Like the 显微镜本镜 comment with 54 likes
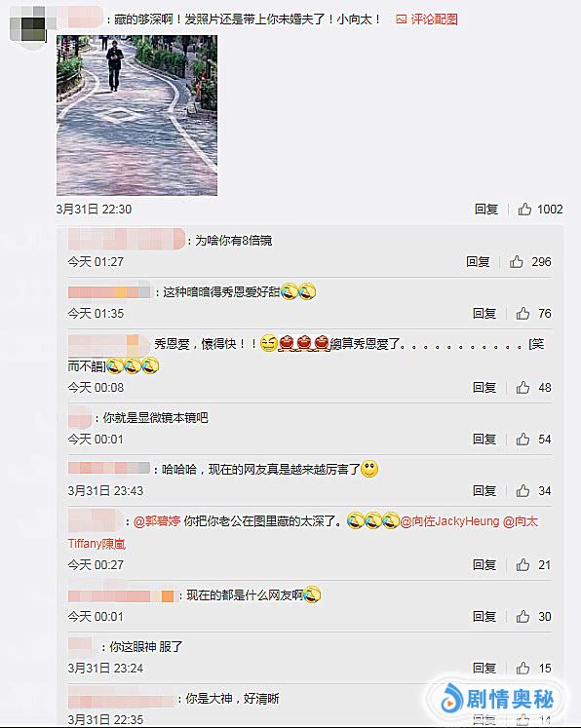581x728 pixels. pyautogui.click(x=523, y=439)
